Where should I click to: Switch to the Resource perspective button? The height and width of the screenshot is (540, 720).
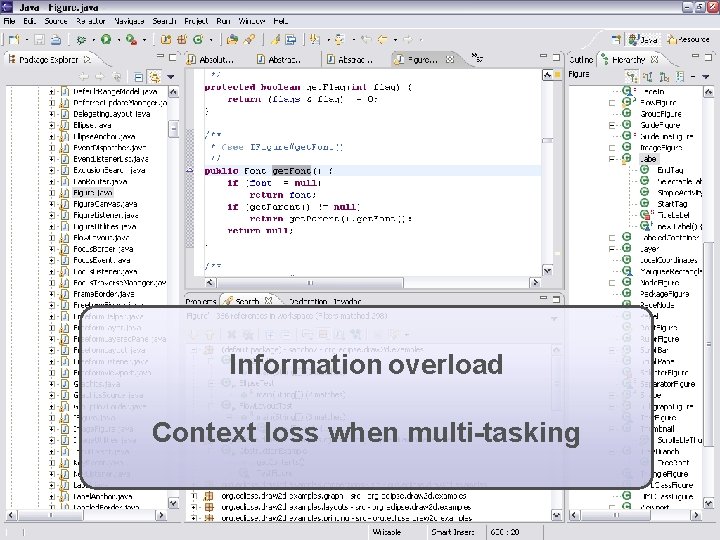[x=688, y=40]
